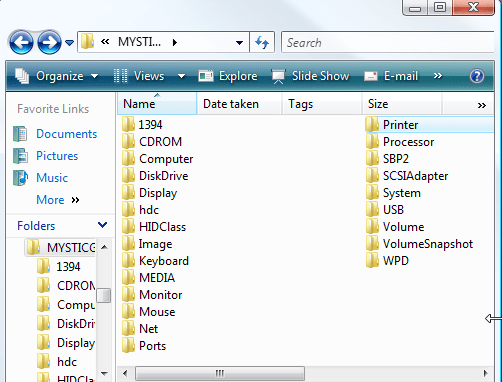Open the address bar history dropdown

point(239,42)
